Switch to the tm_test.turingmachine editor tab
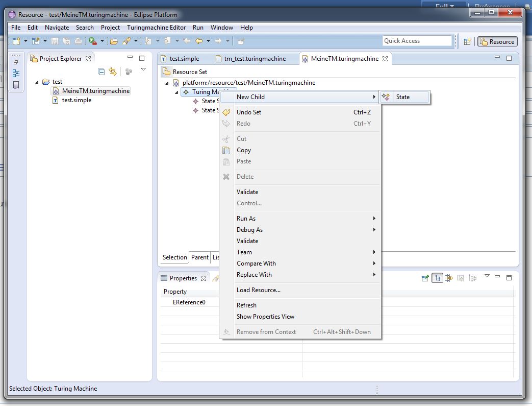This screenshot has height=406, width=532. coord(251,58)
